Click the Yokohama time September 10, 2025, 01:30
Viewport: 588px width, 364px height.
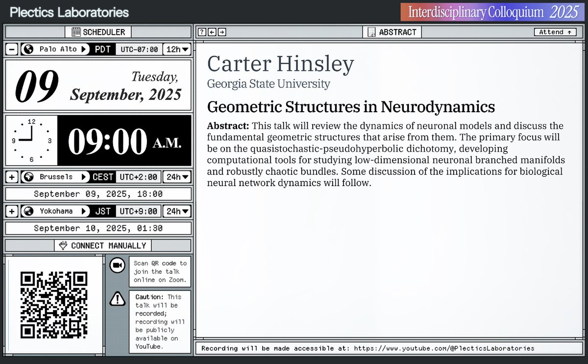click(98, 228)
